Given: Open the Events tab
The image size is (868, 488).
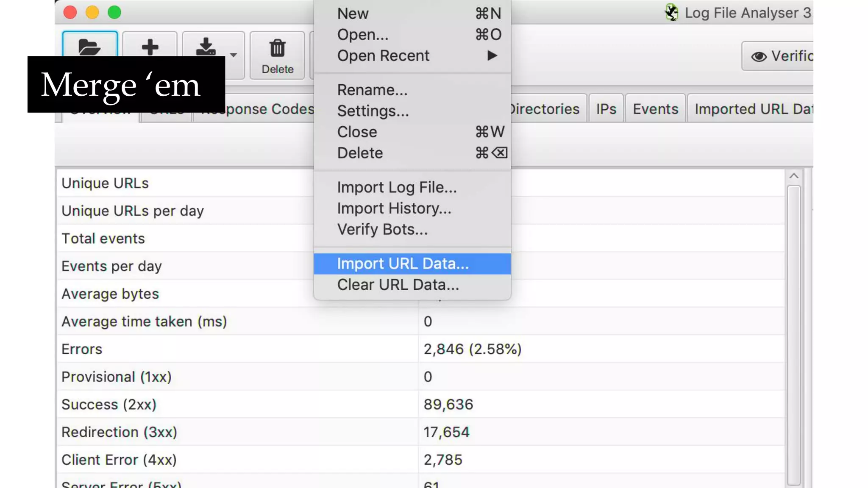Looking at the screenshot, I should point(655,109).
